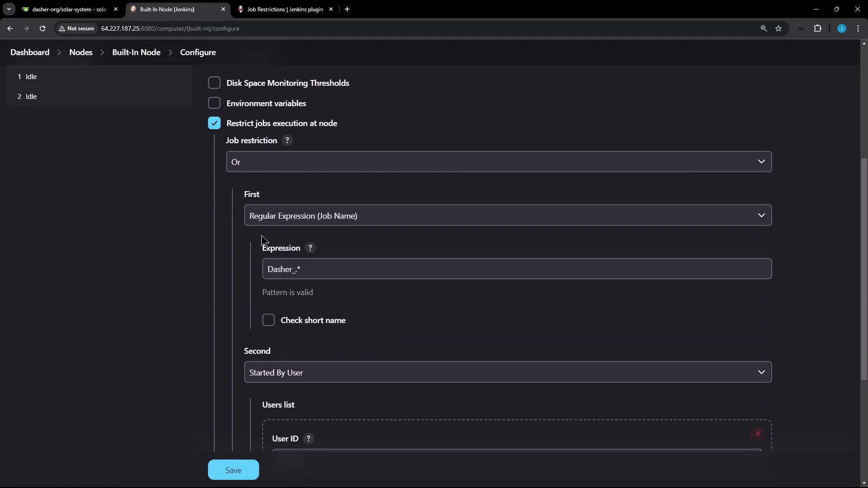Open the Second 'Started By User' dropdown
The height and width of the screenshot is (488, 868).
click(508, 372)
